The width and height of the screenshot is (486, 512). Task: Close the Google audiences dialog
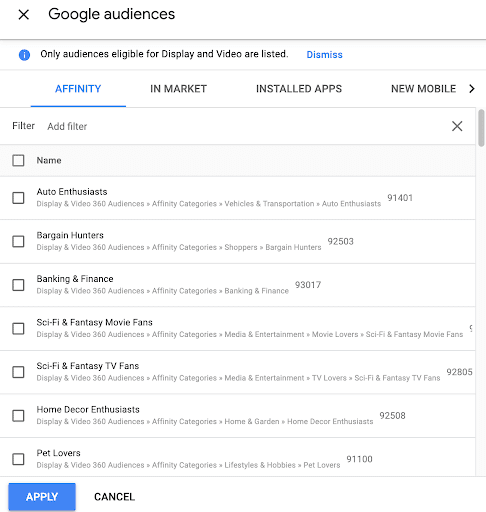(24, 15)
